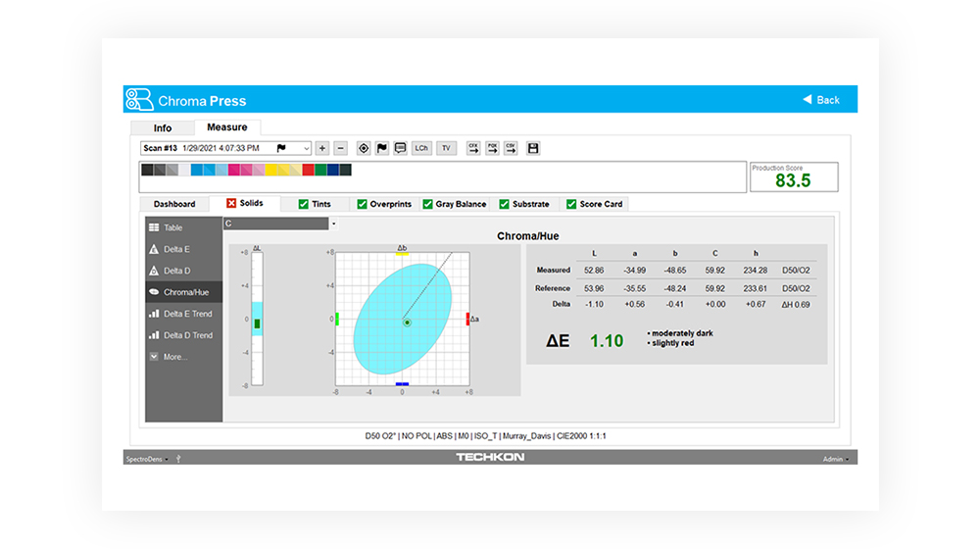Open the Scan #13 dropdown list
Viewport: 980px width, 549px height.
coord(306,148)
